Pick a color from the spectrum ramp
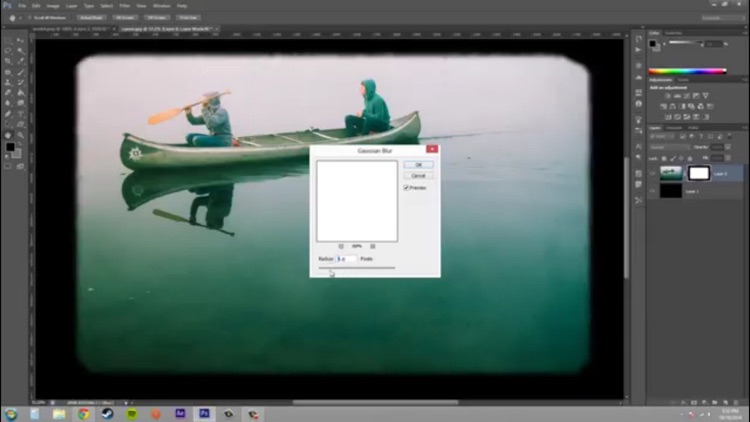The width and height of the screenshot is (750, 422). (x=687, y=71)
